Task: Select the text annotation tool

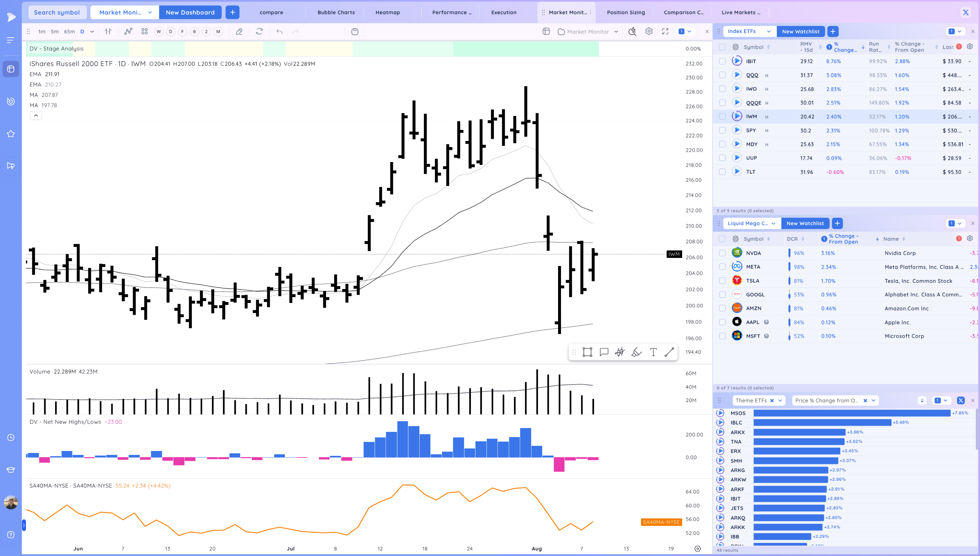Action: coord(653,352)
